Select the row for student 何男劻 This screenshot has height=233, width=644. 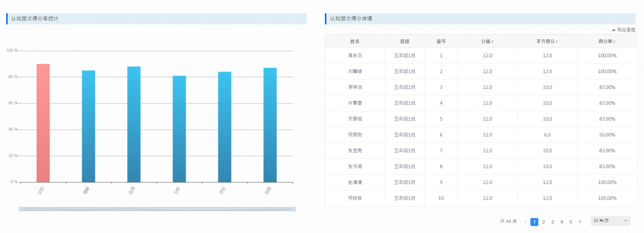pyautogui.click(x=355, y=135)
